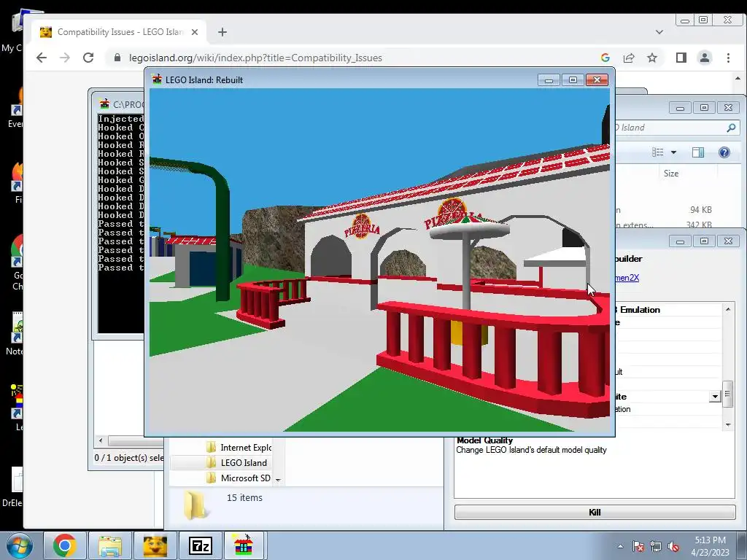This screenshot has height=560, width=747.
Task: Click the 94 KB file size entry
Action: pos(701,209)
